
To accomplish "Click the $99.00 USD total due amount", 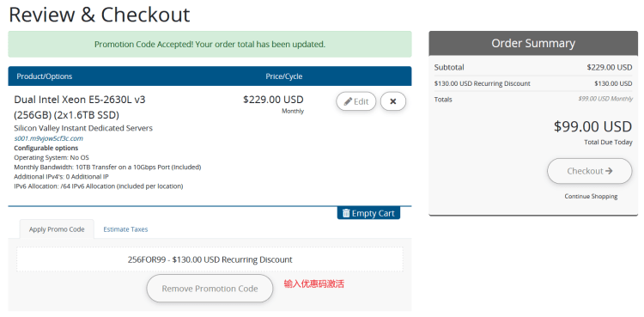I will [x=592, y=126].
